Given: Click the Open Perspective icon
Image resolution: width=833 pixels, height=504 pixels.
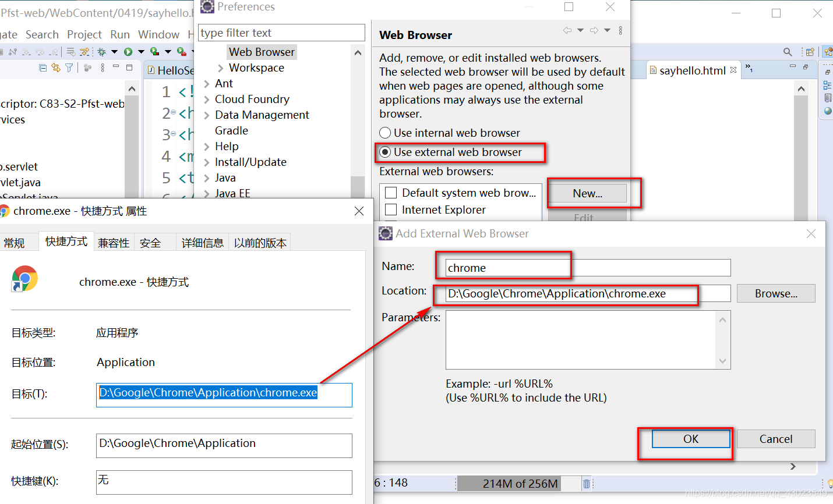Looking at the screenshot, I should (x=810, y=52).
